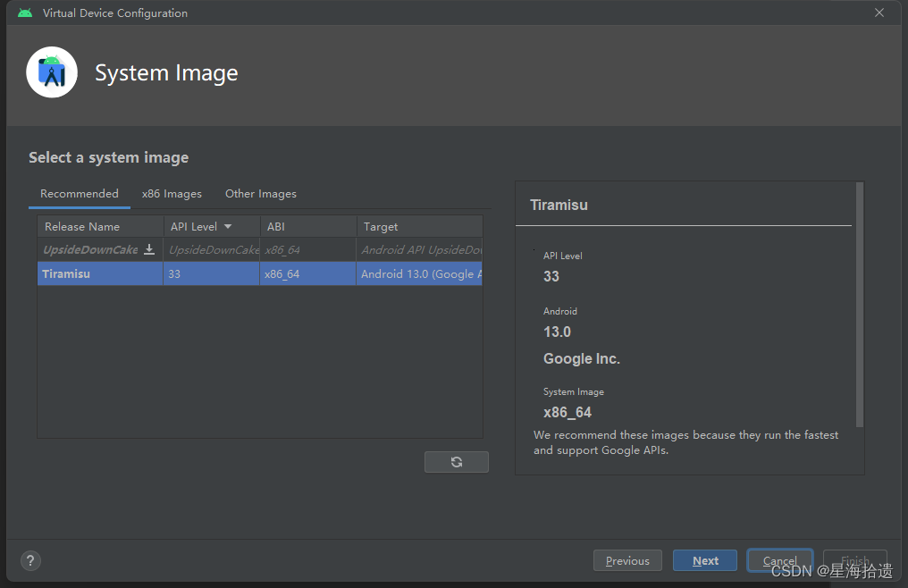Sort by the API Level column arrow

pyautogui.click(x=228, y=226)
